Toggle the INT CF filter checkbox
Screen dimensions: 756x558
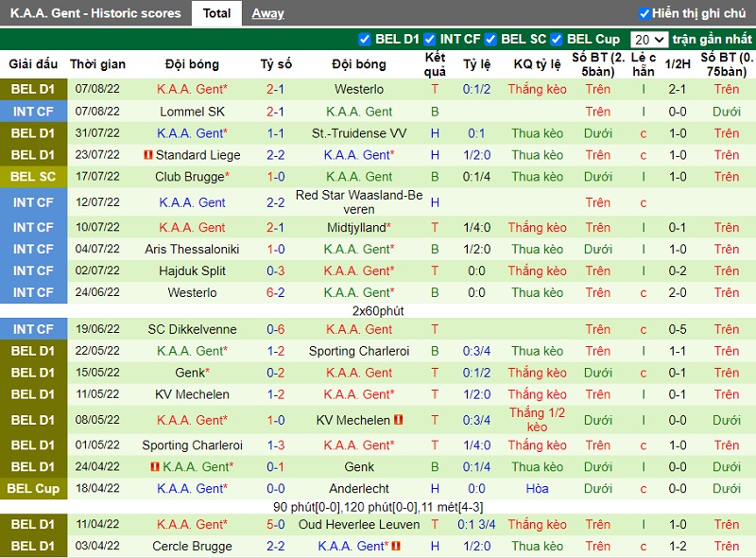tap(430, 40)
